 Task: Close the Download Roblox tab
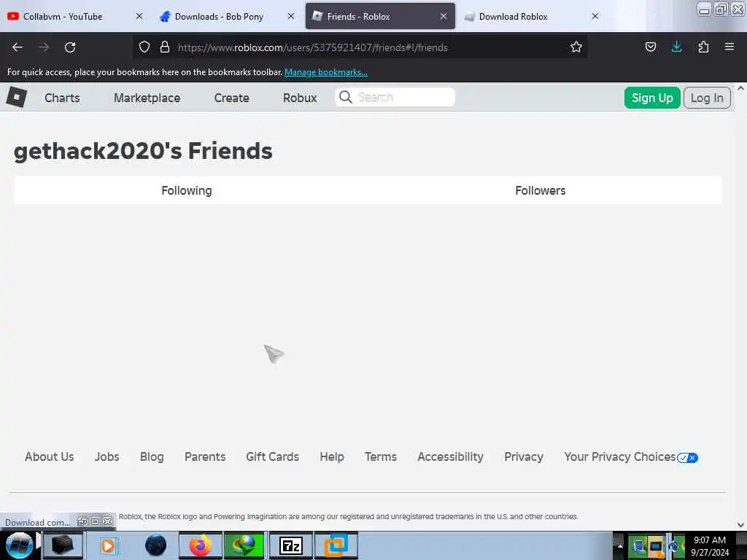[x=595, y=16]
